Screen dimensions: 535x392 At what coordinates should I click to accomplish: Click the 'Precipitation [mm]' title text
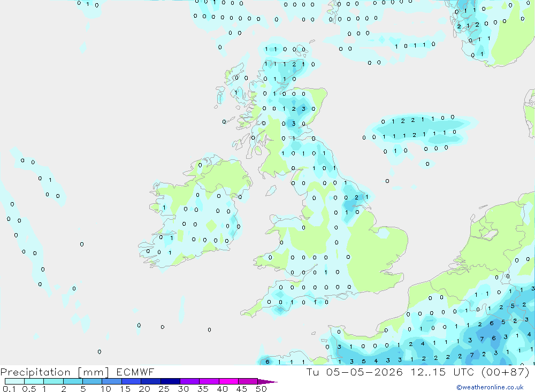(x=55, y=372)
